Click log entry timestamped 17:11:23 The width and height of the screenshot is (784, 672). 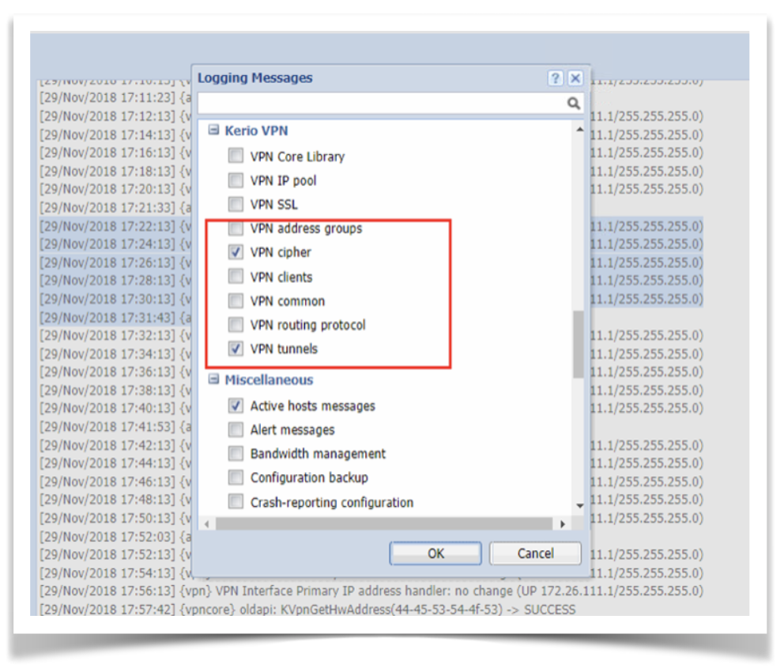[115, 97]
